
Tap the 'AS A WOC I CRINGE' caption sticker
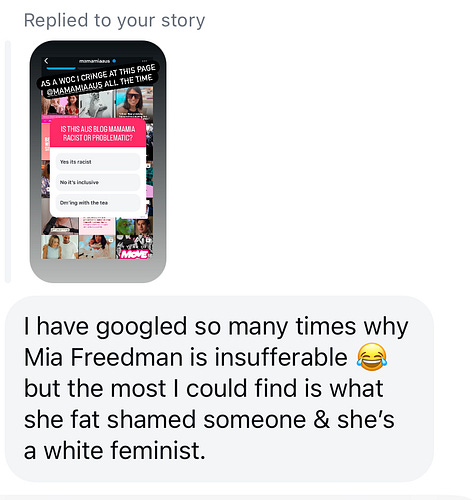pyautogui.click(x=98, y=80)
